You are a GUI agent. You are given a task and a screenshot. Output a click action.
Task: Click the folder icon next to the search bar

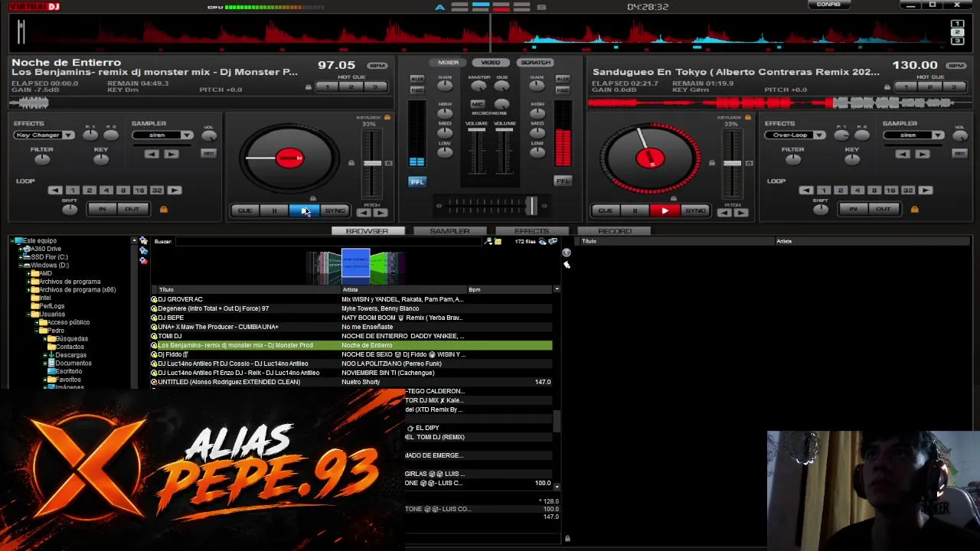[498, 242]
